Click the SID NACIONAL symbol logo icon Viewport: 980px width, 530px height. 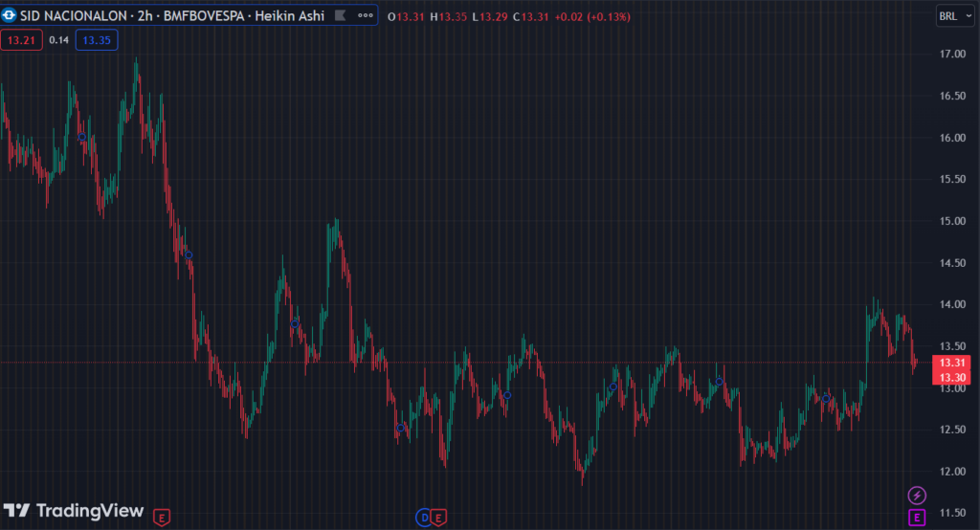pos(9,15)
